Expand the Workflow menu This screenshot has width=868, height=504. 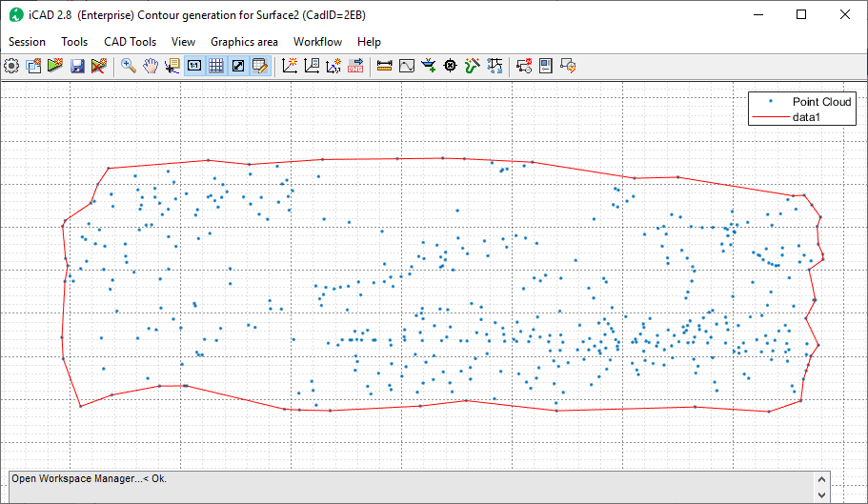317,42
